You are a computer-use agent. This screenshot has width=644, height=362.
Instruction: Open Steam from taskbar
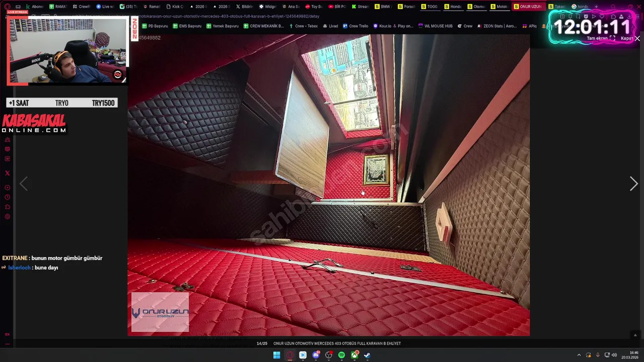coord(367,355)
